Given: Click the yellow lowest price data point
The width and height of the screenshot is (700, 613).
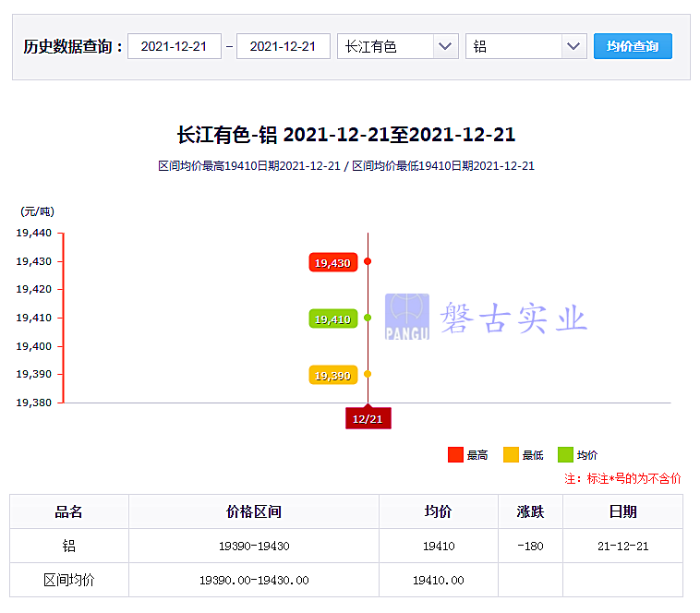Looking at the screenshot, I should coord(368,374).
